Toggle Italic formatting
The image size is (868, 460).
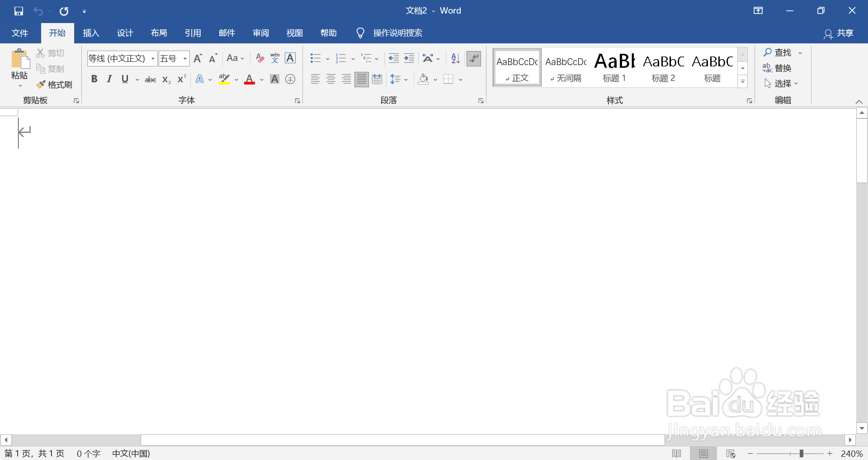point(109,80)
